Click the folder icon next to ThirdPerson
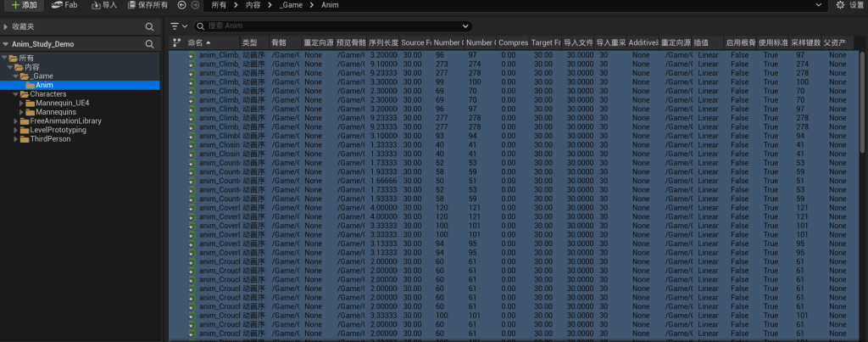 [x=25, y=138]
